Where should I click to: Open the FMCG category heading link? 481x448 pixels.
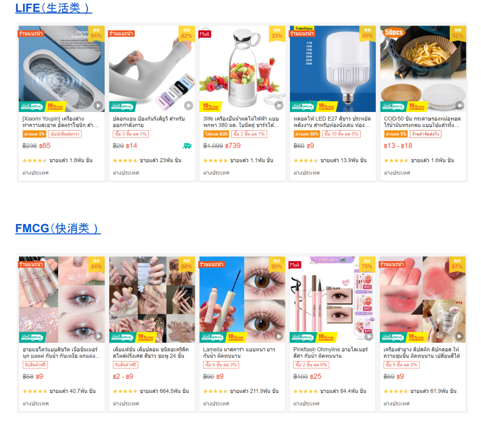point(58,229)
